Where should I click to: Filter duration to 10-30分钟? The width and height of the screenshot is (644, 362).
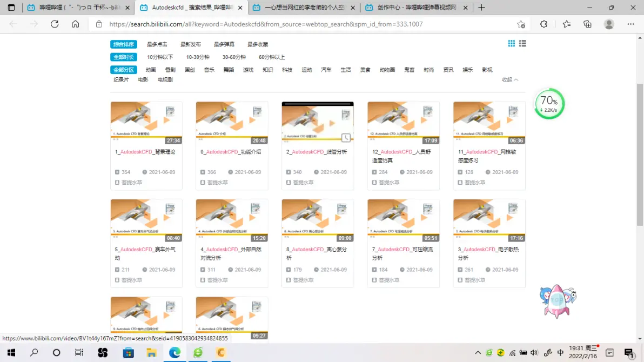pyautogui.click(x=198, y=57)
